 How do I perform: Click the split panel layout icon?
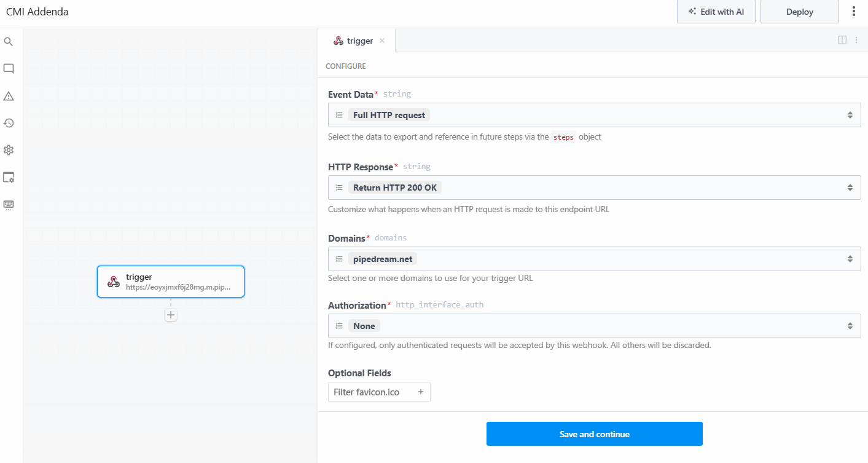pyautogui.click(x=842, y=40)
